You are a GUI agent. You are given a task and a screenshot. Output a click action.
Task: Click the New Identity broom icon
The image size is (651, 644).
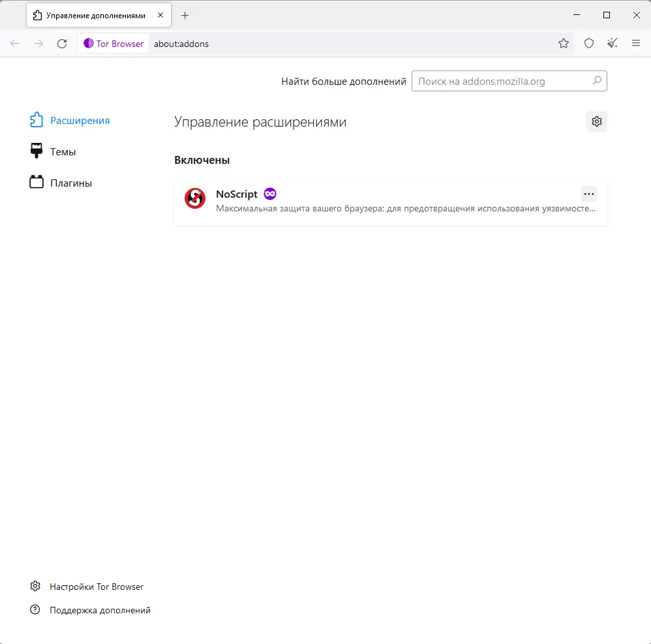[612, 43]
